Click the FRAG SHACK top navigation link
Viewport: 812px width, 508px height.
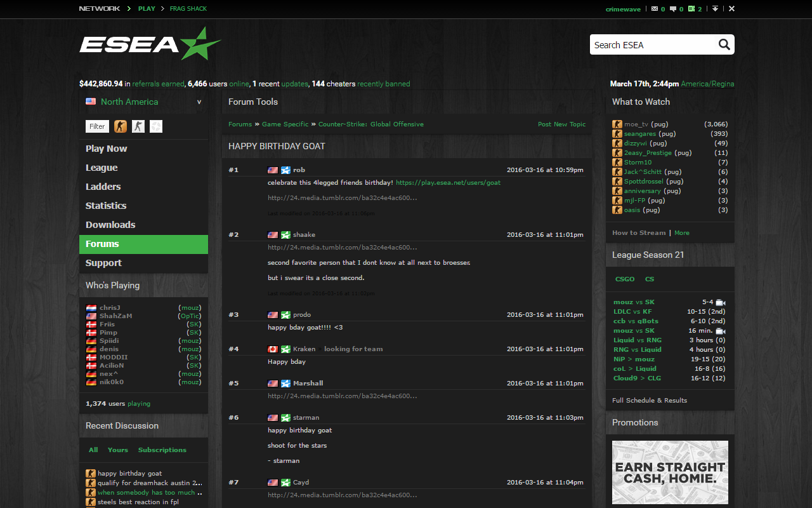point(188,9)
